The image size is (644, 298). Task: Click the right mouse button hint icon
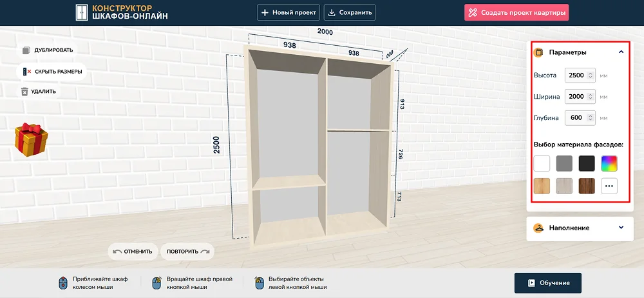(156, 283)
